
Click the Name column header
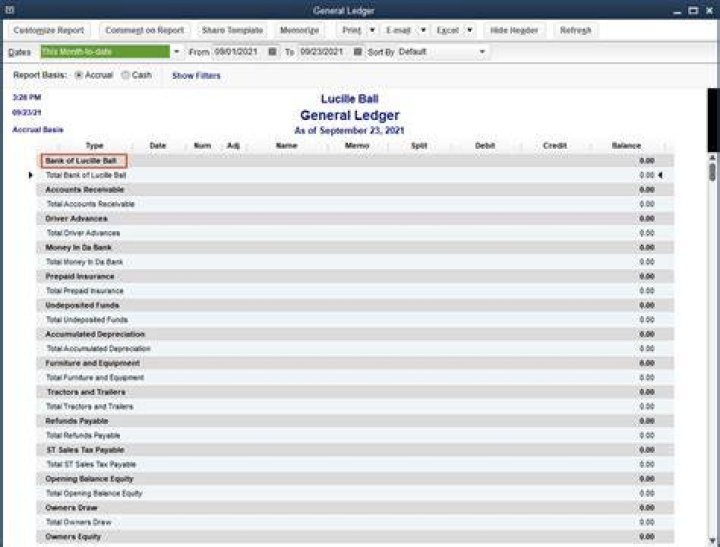click(x=287, y=146)
